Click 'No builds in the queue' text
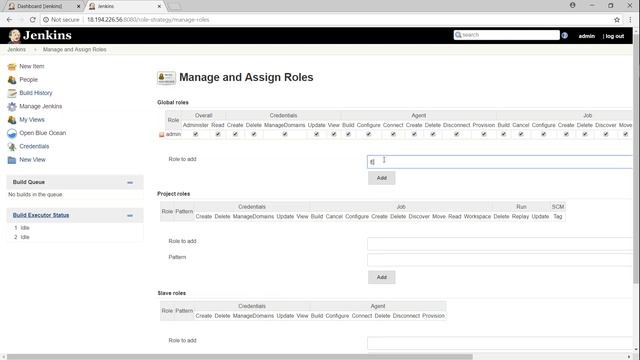 (x=35, y=195)
